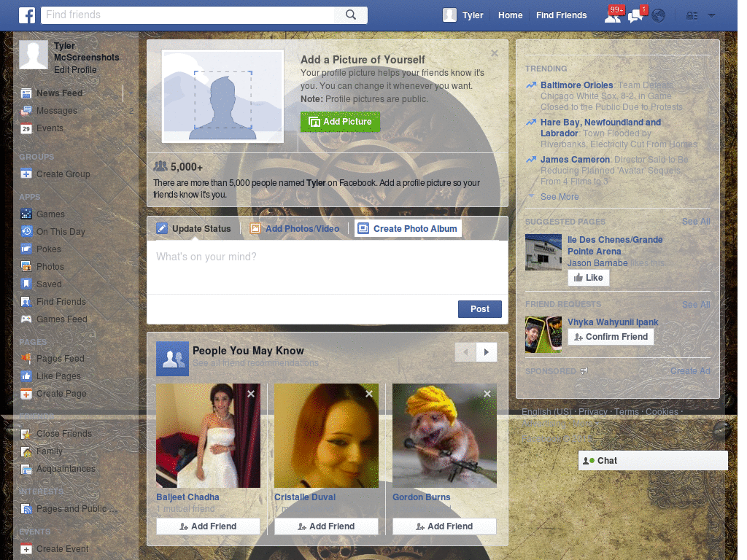
Task: Open Saved bookmark icon
Action: coord(26,284)
